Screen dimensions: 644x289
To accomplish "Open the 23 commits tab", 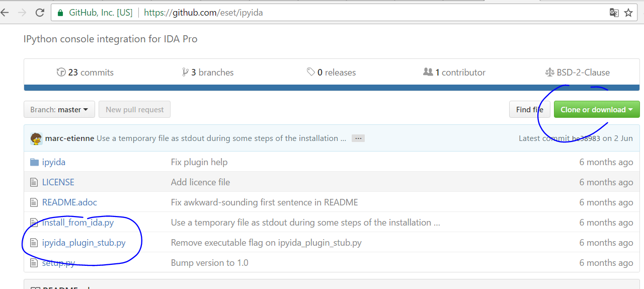I will [x=85, y=73].
